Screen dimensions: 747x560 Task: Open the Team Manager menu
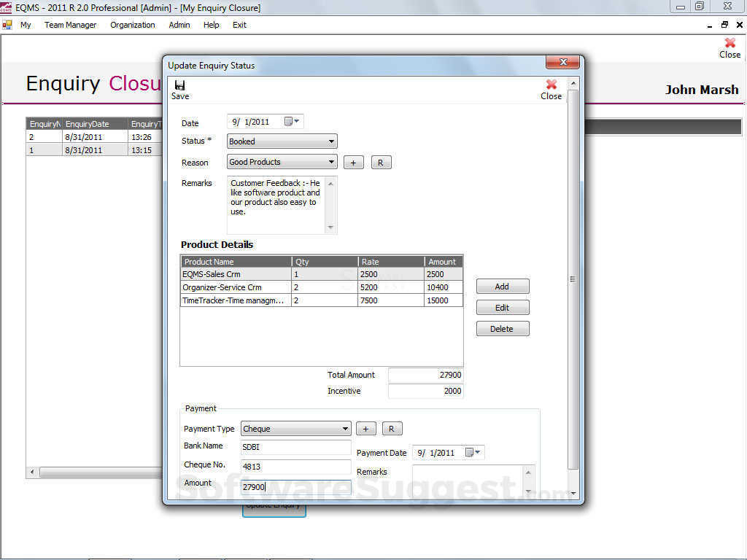[70, 24]
